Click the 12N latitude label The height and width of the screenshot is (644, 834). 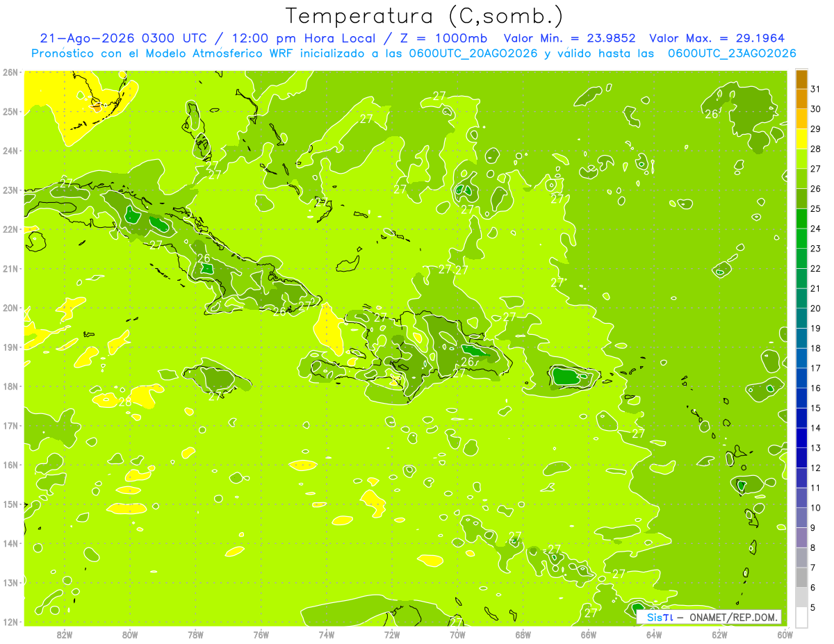click(x=10, y=622)
